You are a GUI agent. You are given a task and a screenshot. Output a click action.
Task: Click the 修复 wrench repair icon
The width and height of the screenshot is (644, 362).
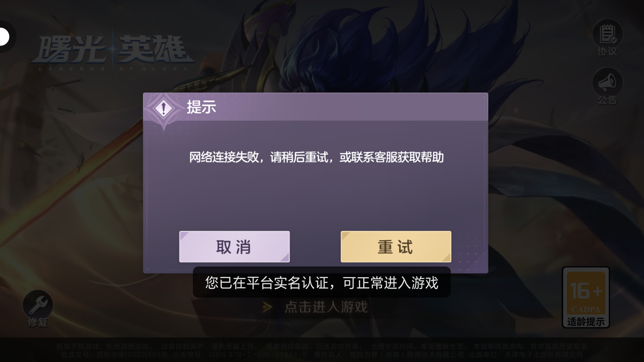[38, 305]
